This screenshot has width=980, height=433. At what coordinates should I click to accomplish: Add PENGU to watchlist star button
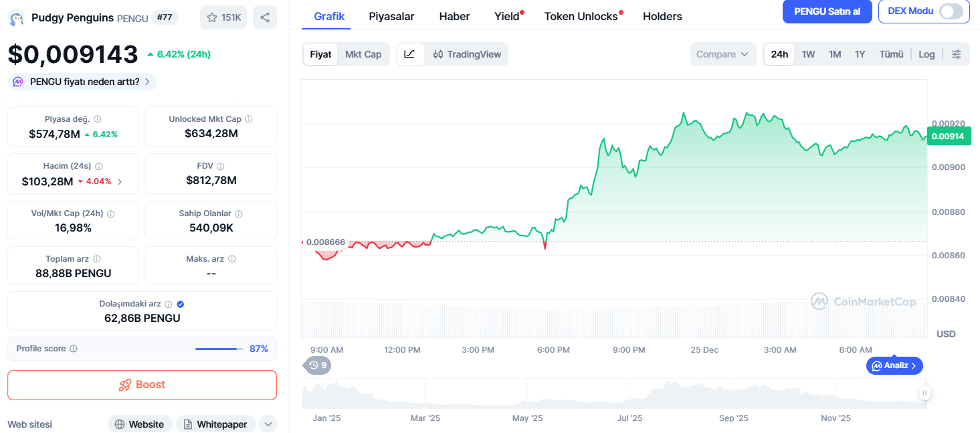pyautogui.click(x=223, y=17)
